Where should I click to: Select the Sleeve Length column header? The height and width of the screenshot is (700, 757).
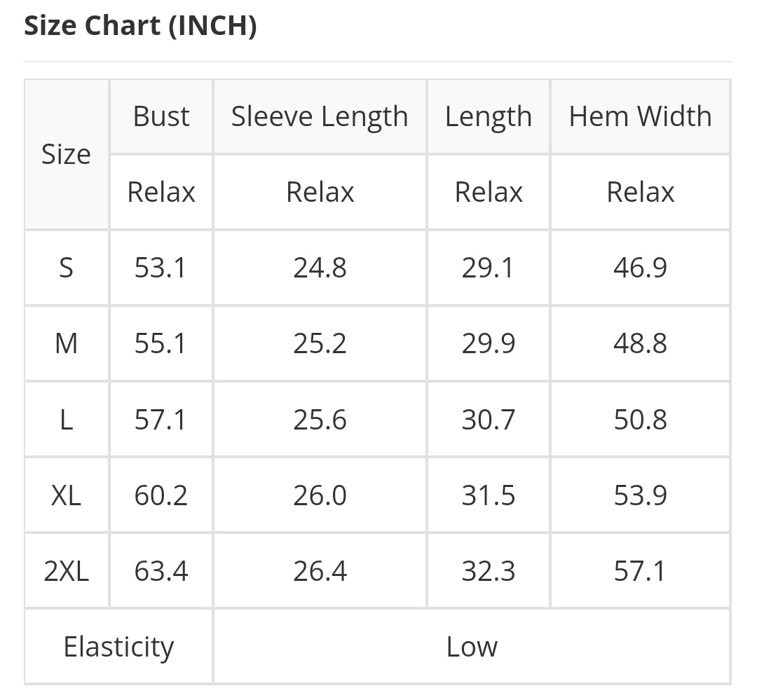coord(320,117)
